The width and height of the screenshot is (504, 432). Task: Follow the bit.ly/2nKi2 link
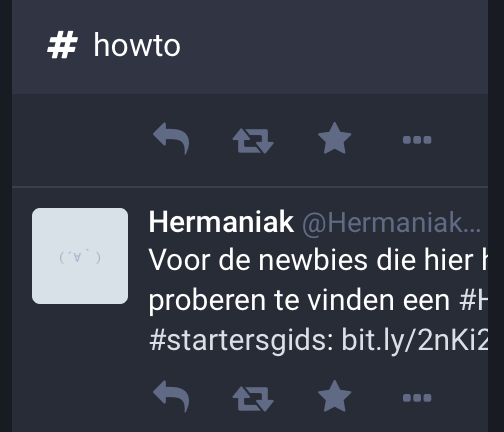click(415, 341)
